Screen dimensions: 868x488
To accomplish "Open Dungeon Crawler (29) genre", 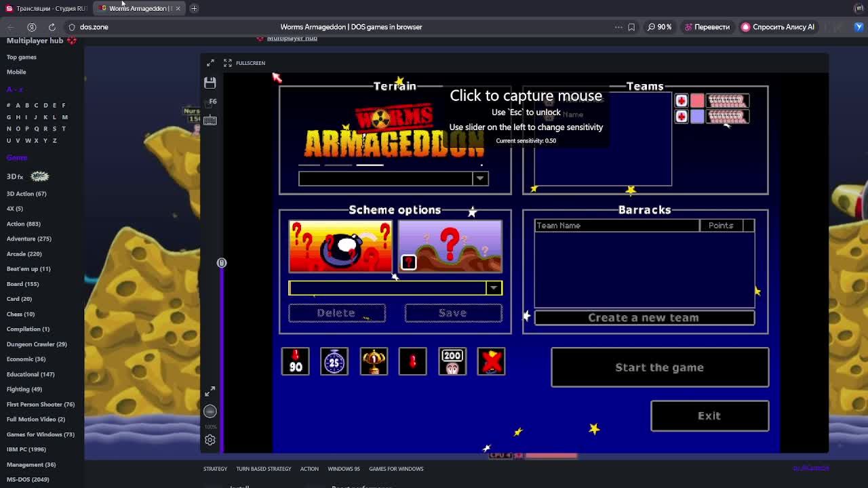I will [x=37, y=344].
